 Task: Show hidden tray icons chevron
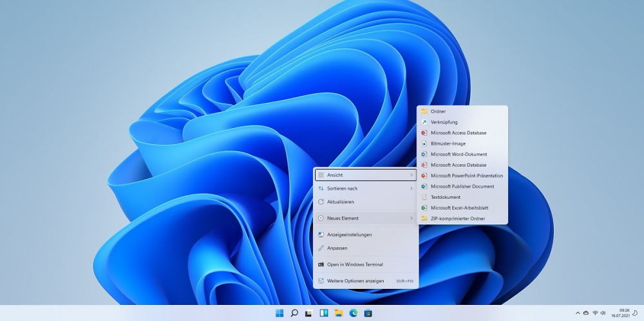point(578,313)
